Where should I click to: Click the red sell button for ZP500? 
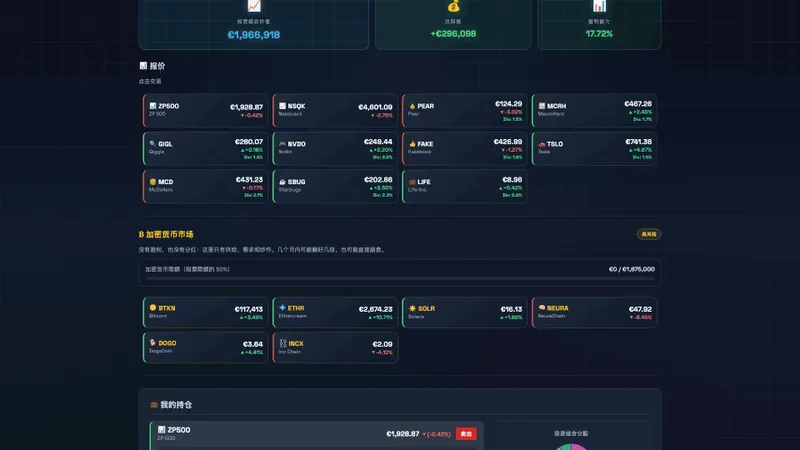[x=466, y=434]
